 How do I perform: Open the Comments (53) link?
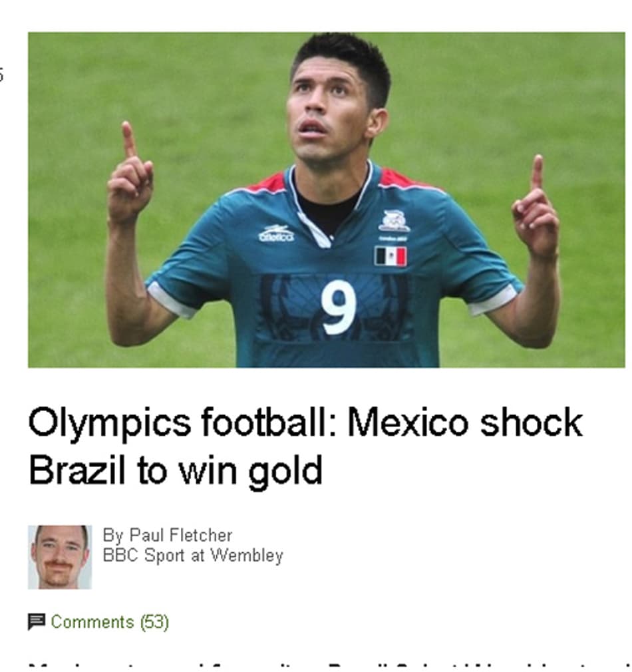pyautogui.click(x=110, y=622)
